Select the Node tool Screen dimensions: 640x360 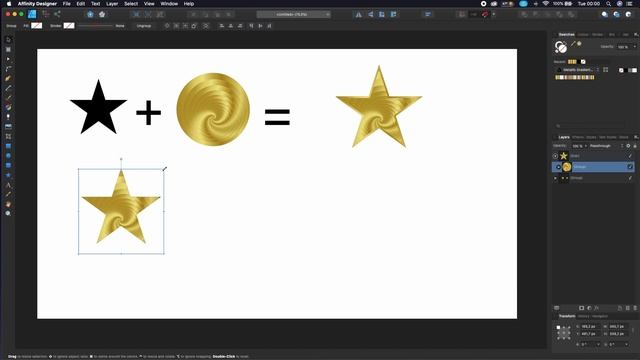pyautogui.click(x=8, y=59)
